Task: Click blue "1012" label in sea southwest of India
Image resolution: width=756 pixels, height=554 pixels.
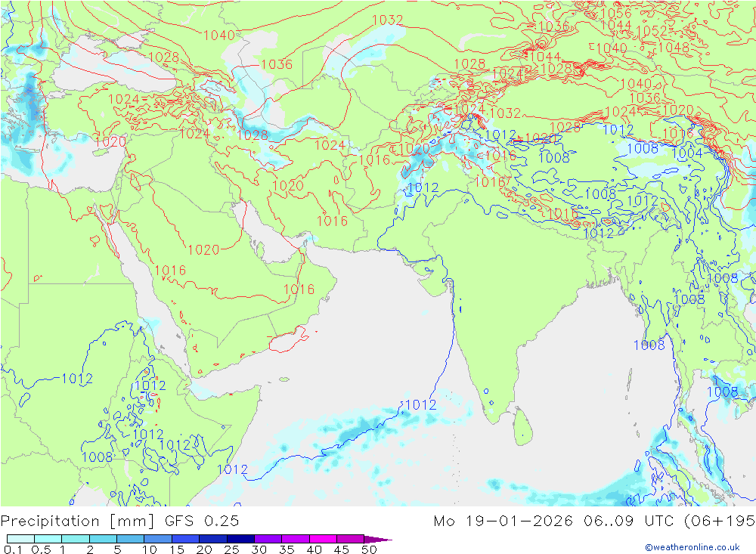Action: click(421, 404)
